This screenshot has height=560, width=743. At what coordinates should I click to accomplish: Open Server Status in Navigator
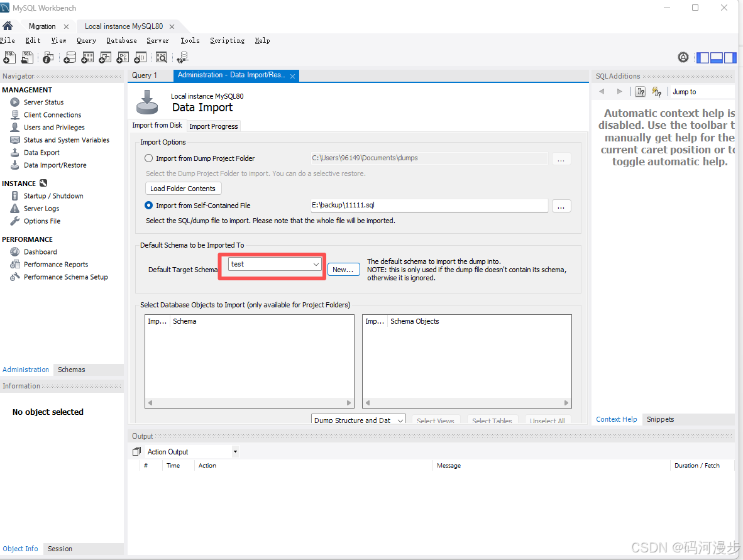[43, 102]
